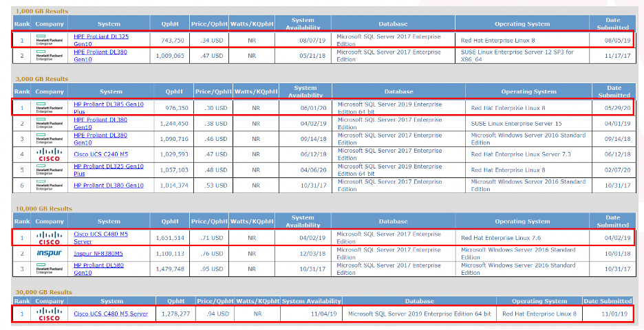Open the Cisco UCS C240 M5 link
The image size is (644, 330).
[x=100, y=154]
